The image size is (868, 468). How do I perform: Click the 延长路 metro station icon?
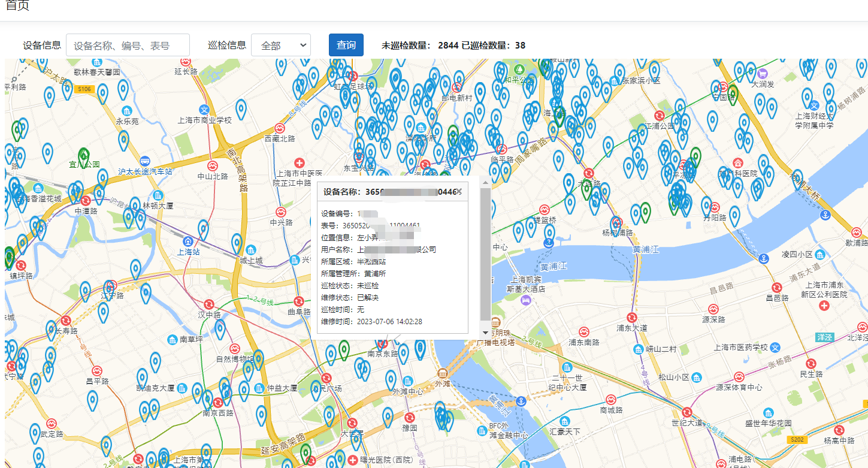(x=186, y=61)
